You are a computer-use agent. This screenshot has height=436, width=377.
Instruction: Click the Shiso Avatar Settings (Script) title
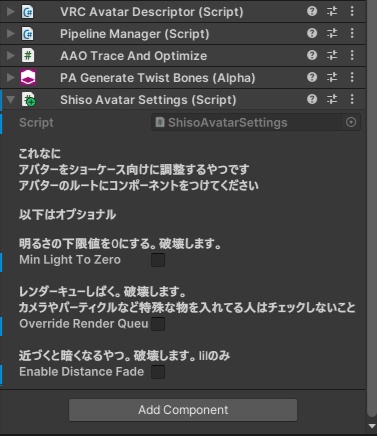click(148, 100)
